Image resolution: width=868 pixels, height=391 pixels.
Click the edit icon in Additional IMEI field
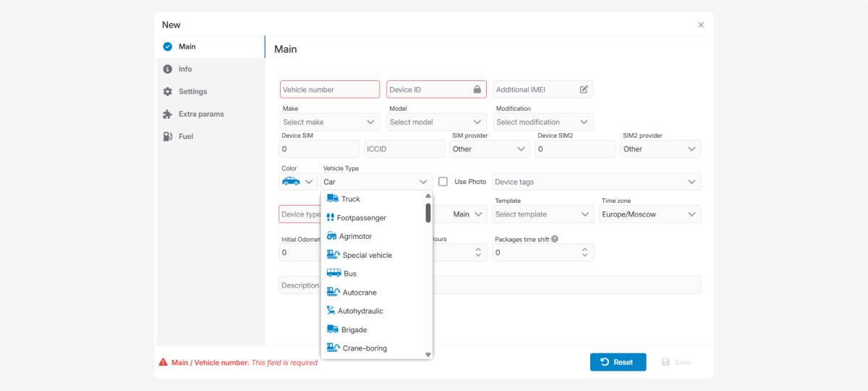click(584, 90)
